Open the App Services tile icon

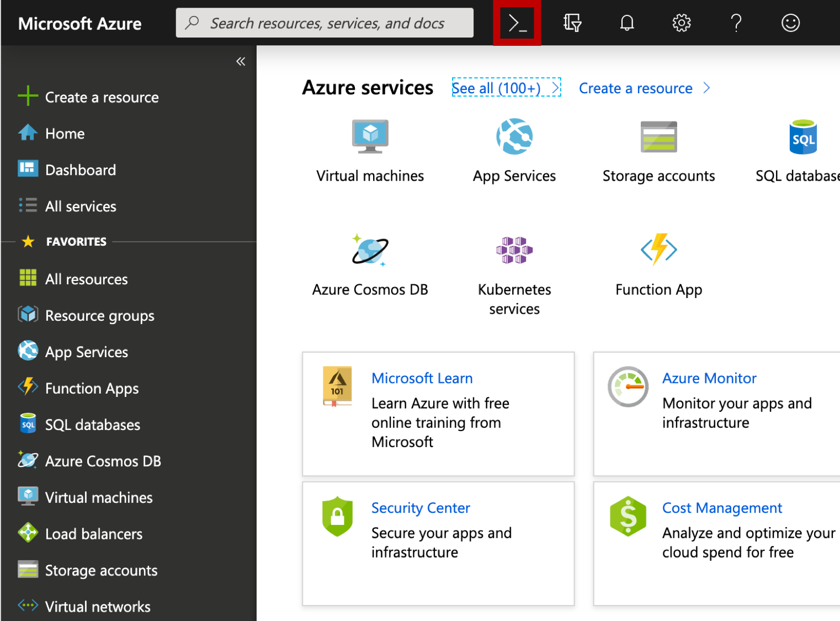click(514, 136)
